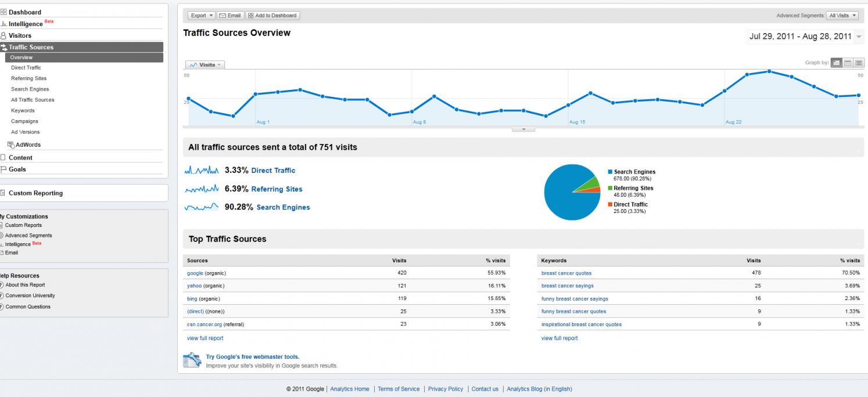The width and height of the screenshot is (868, 397).
Task: Click Search Engines sparkline icon
Action: point(201,207)
